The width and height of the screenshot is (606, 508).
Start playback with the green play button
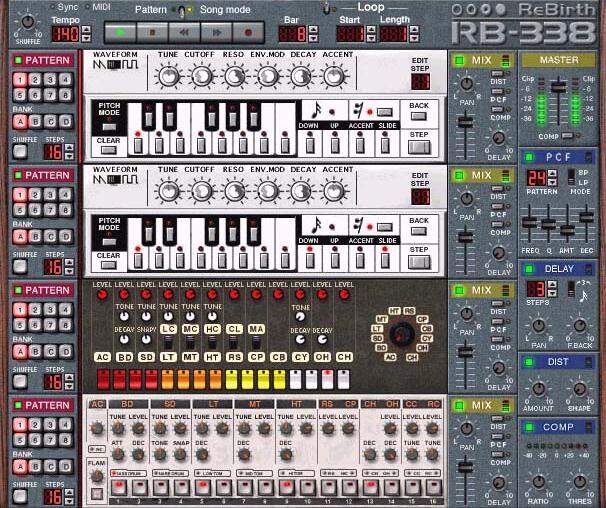tap(120, 32)
